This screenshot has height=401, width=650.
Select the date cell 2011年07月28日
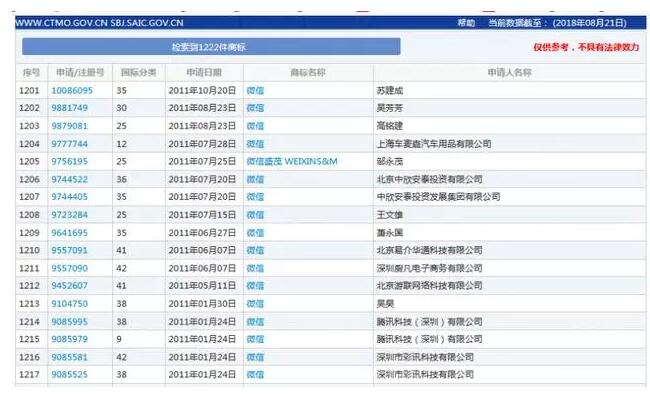pos(202,144)
